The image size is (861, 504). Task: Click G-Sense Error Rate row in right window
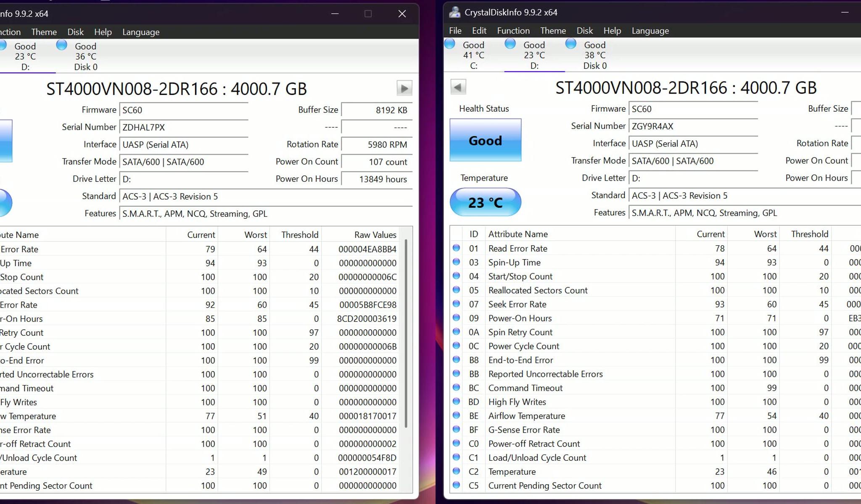[655, 430]
